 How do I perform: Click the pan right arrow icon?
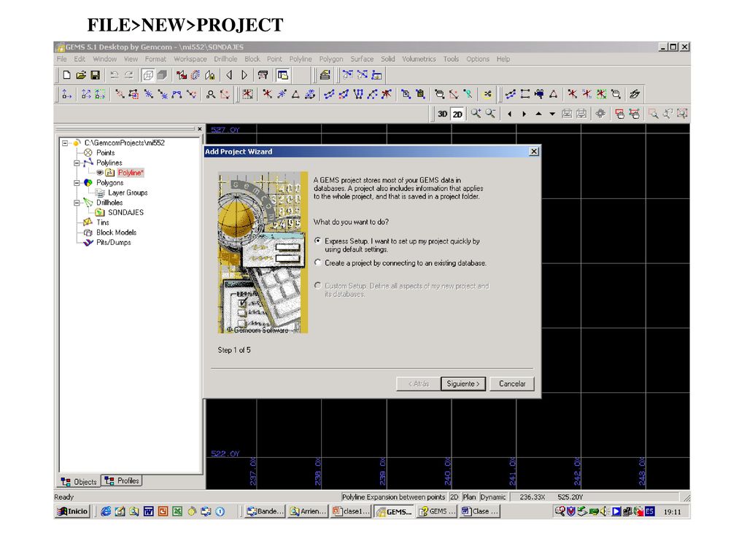524,114
